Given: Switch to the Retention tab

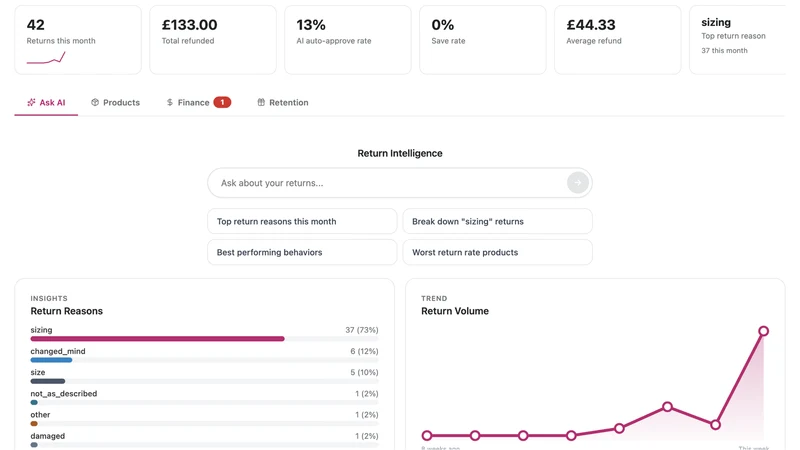Looking at the screenshot, I should coord(283,103).
